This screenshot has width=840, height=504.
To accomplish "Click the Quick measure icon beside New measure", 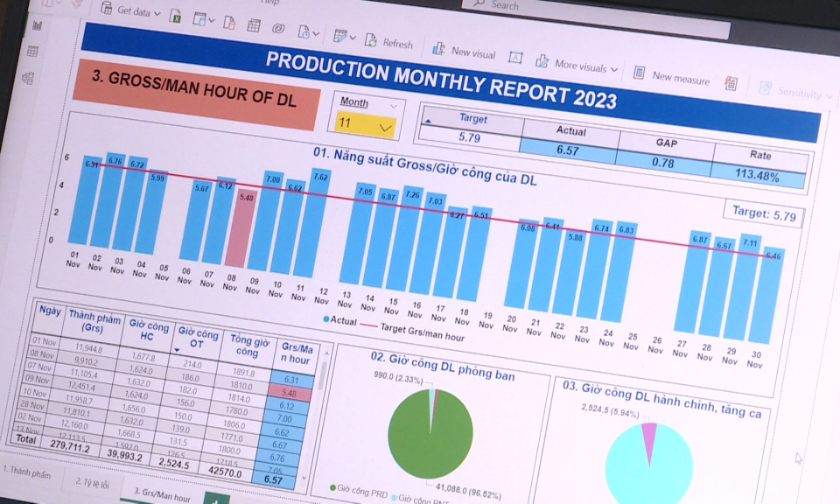I will point(731,83).
